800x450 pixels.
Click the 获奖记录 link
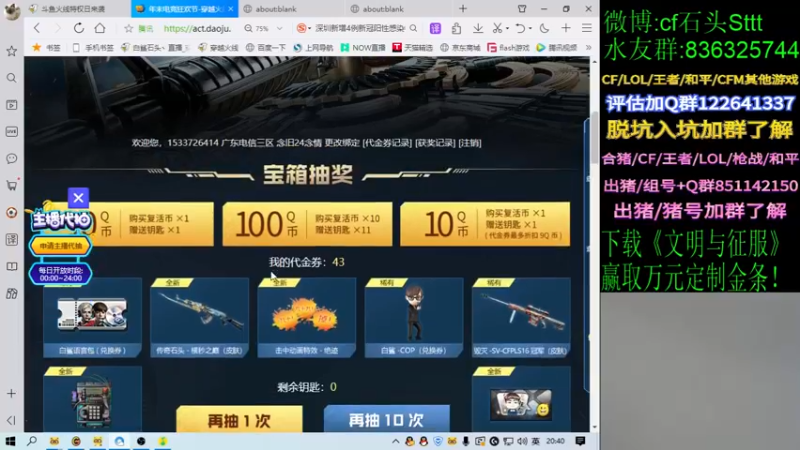[435, 143]
